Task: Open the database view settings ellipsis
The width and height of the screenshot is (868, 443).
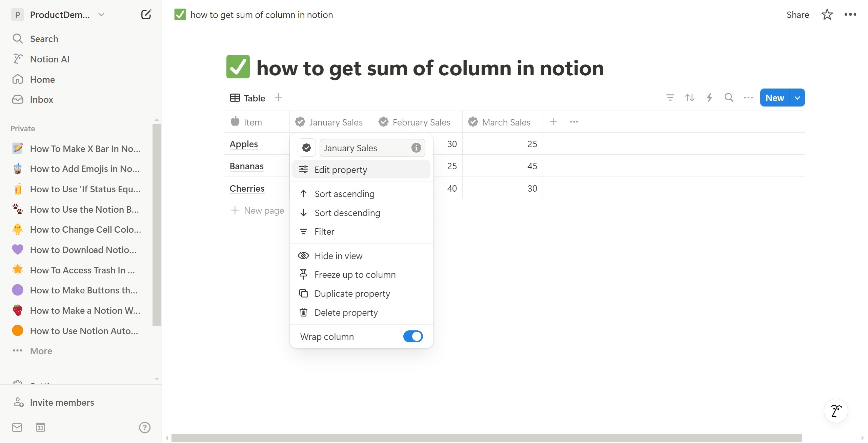Action: (x=748, y=98)
